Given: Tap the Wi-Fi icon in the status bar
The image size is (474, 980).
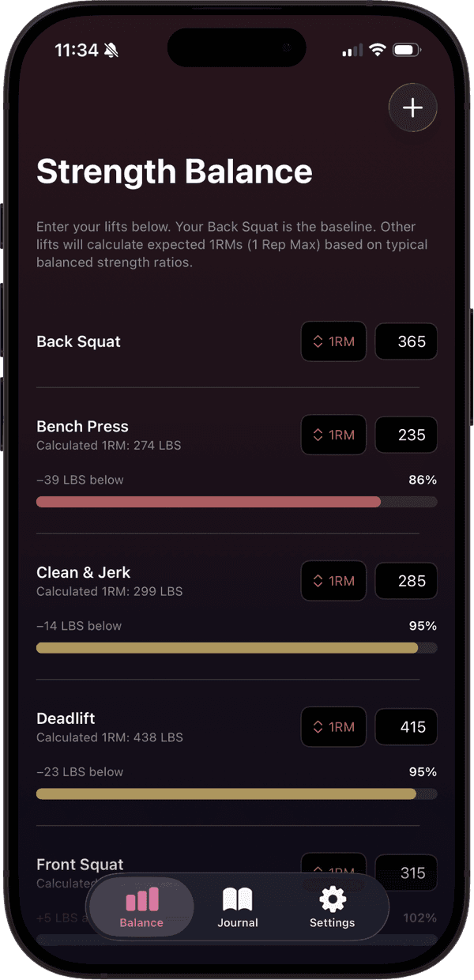Looking at the screenshot, I should (378, 49).
